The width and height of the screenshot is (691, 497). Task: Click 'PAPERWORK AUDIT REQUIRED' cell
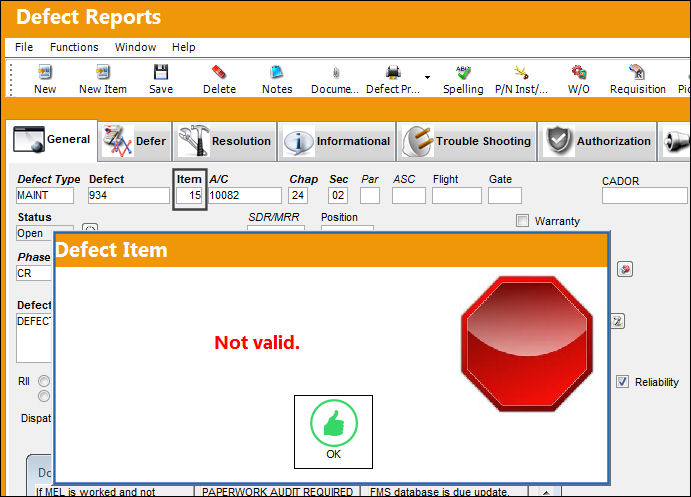[x=277, y=491]
